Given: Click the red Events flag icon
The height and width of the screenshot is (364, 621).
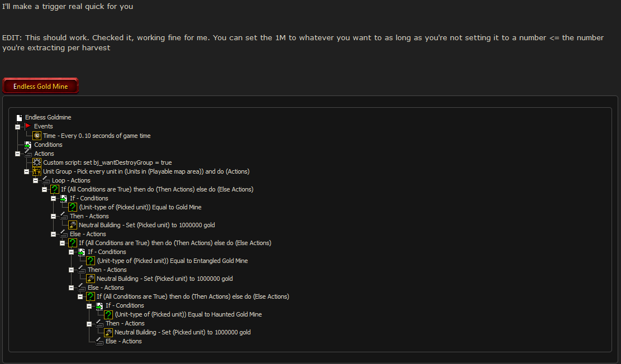Looking at the screenshot, I should point(28,126).
